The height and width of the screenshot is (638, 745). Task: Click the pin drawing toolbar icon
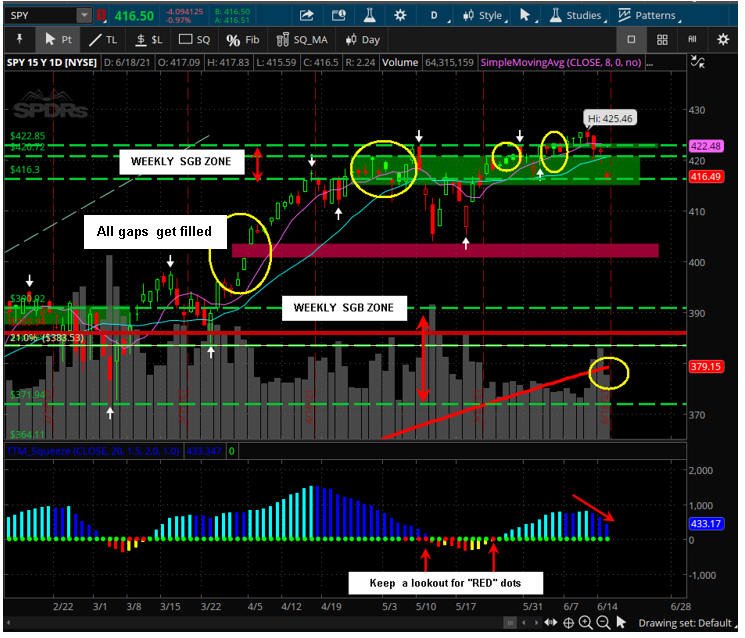[19, 39]
